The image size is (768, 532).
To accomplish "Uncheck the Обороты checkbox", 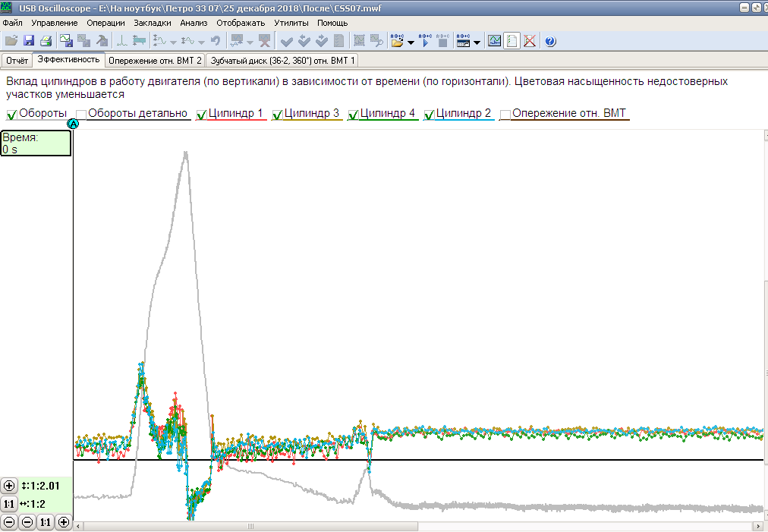I will point(12,115).
